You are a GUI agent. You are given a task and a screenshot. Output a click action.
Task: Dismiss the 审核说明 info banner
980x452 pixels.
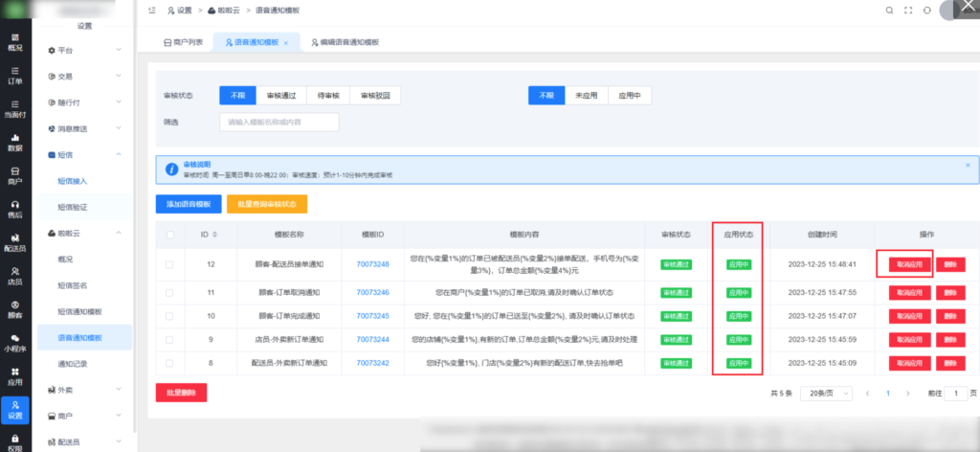coord(969,165)
